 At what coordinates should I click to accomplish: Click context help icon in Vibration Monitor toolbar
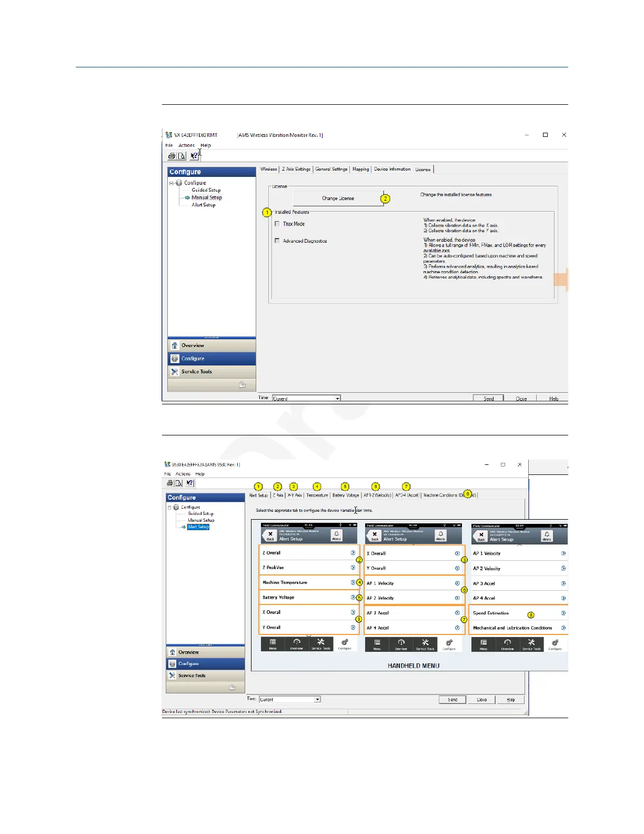tap(194, 156)
